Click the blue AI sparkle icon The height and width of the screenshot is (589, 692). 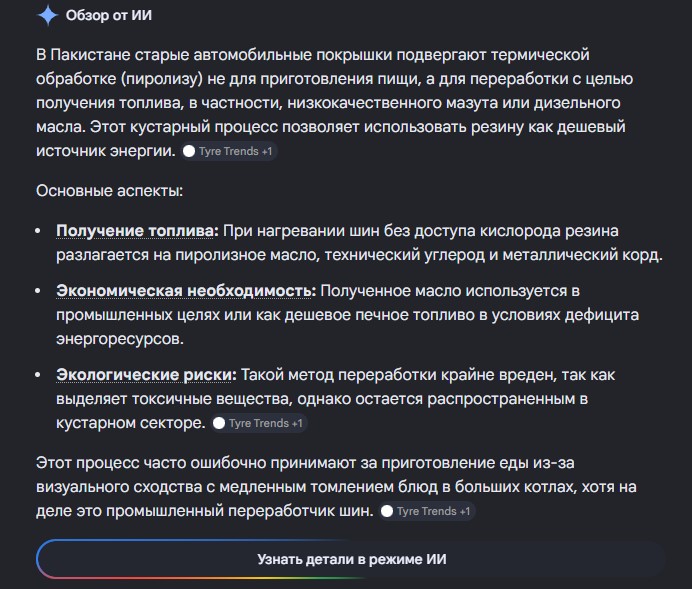[x=48, y=15]
